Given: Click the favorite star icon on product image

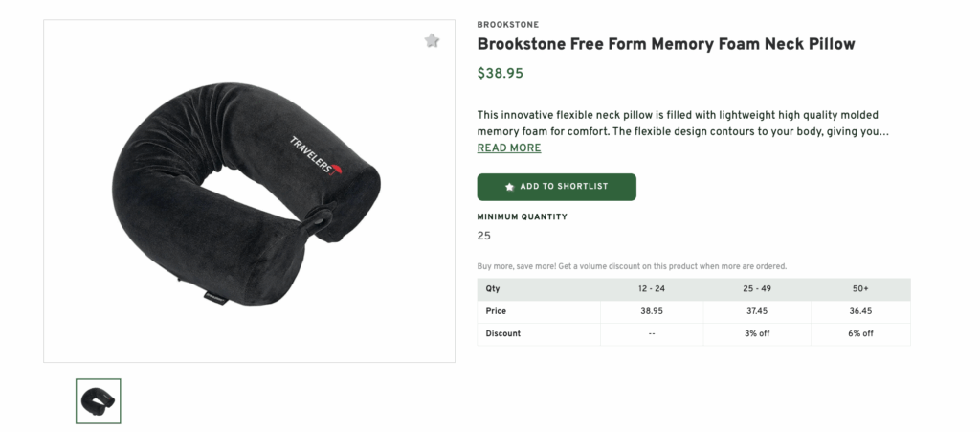Looking at the screenshot, I should (432, 41).
